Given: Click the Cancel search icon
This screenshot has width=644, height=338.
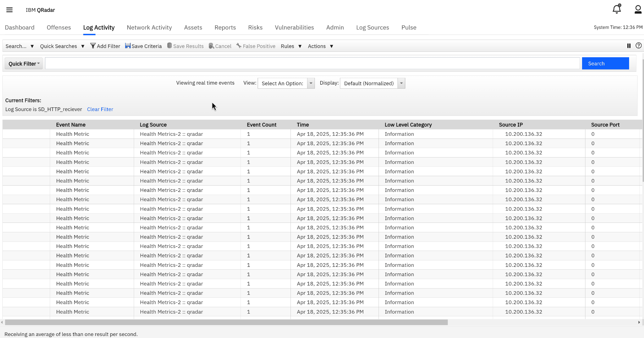Looking at the screenshot, I should point(211,46).
